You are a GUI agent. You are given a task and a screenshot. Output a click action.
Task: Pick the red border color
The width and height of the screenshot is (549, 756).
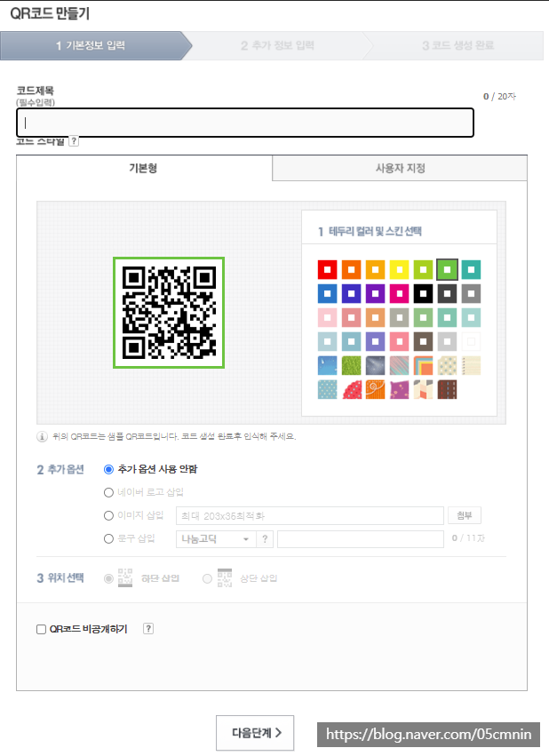coord(327,269)
